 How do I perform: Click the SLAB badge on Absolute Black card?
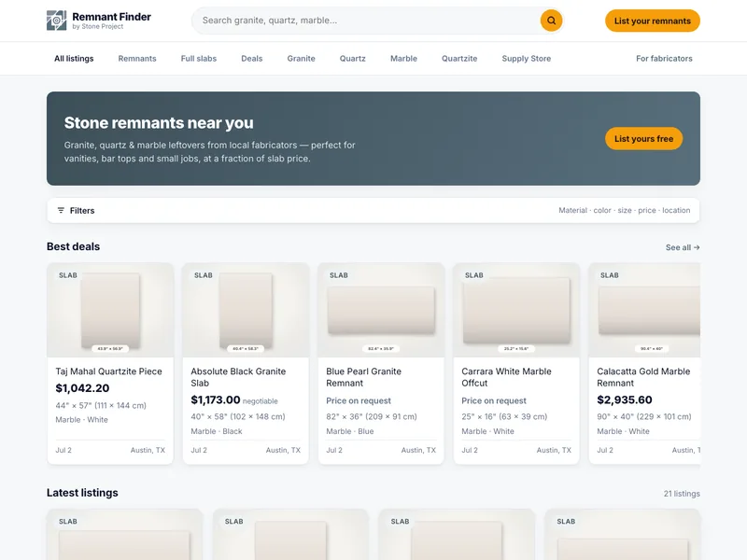204,275
